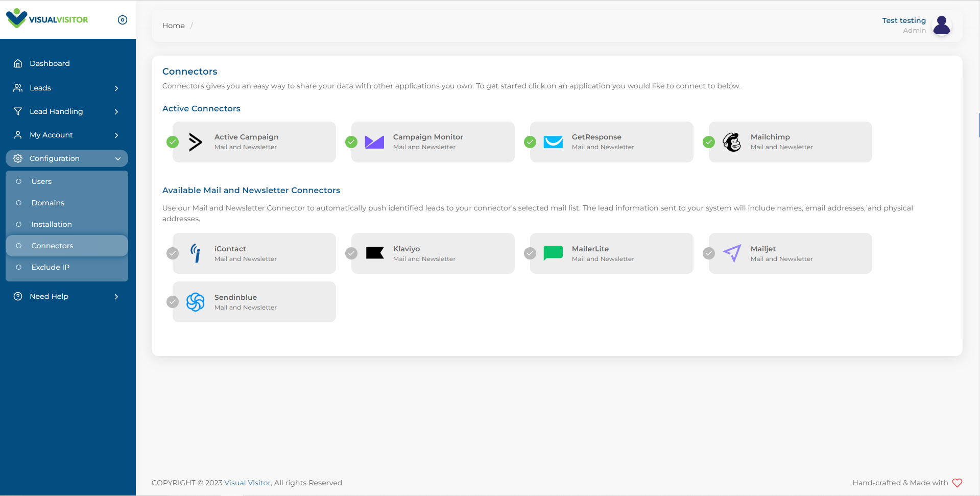Click the GetResponse logo icon

click(x=553, y=142)
